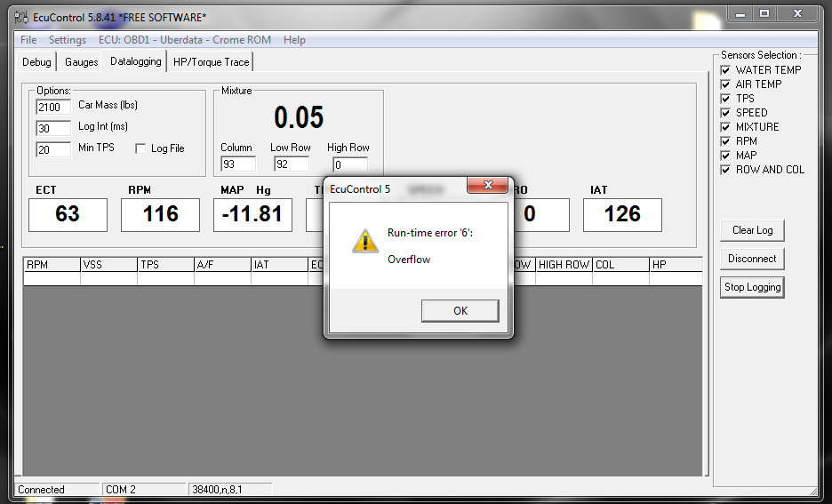Switch to the Gauges tab
Screen dimensions: 832x504
click(x=81, y=62)
